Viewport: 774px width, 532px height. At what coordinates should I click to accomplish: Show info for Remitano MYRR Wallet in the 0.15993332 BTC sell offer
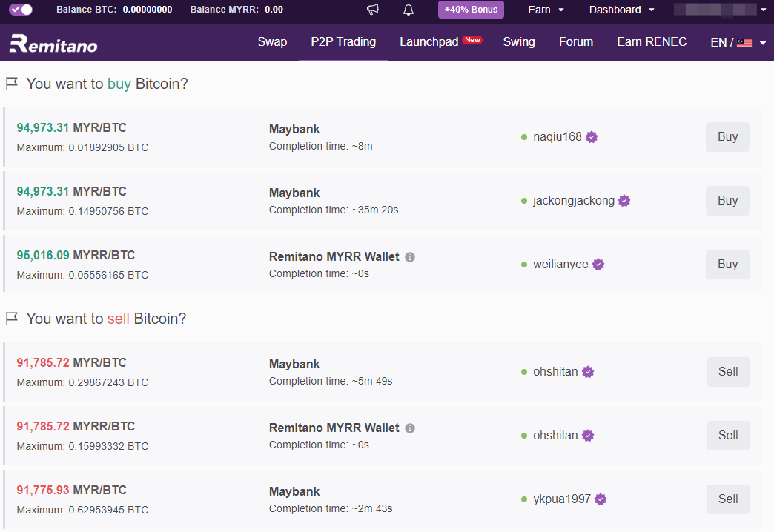pos(410,428)
